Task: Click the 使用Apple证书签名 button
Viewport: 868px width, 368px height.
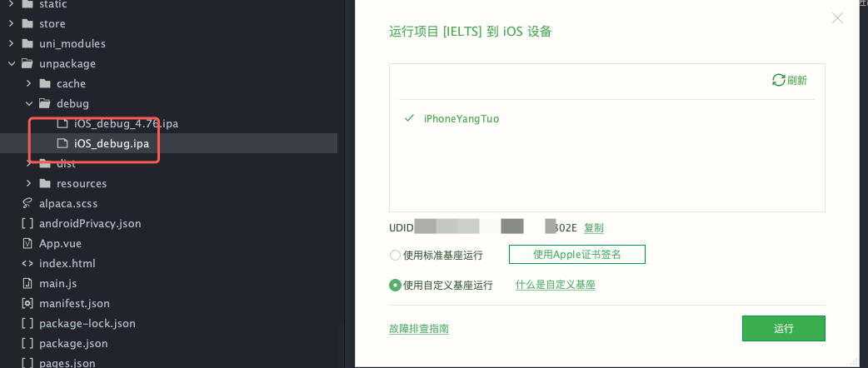Action: coord(576,255)
